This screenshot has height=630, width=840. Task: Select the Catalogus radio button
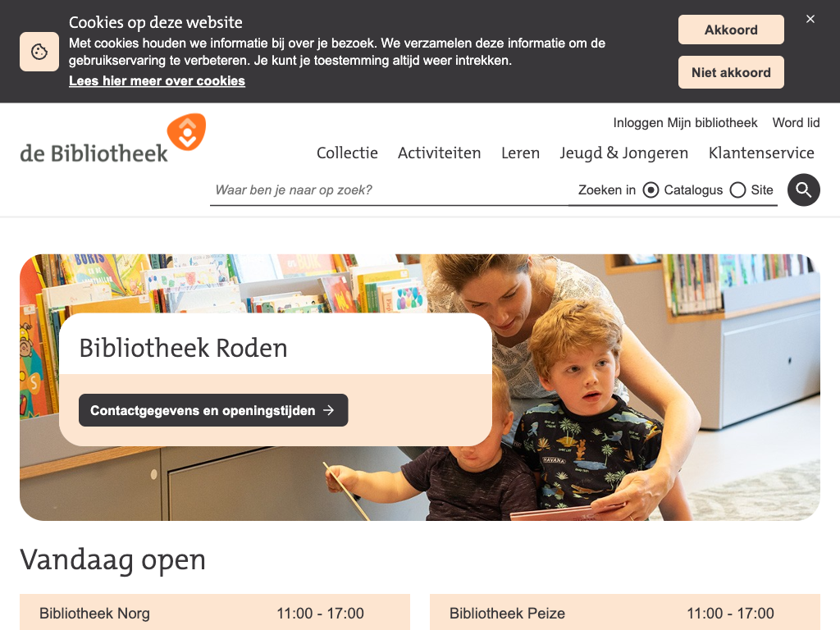651,190
